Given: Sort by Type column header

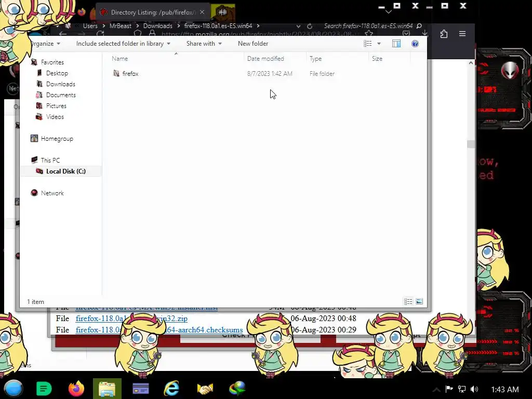Looking at the screenshot, I should [x=315, y=58].
